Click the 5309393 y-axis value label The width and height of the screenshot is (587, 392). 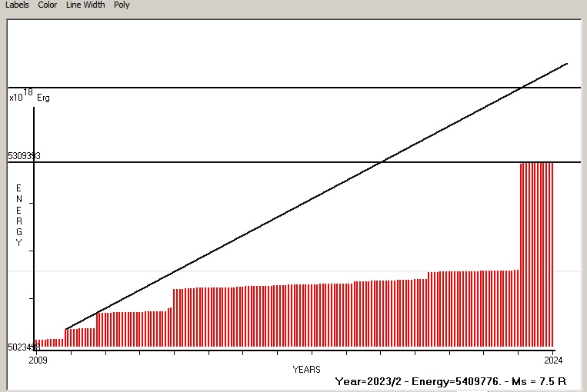[24, 156]
